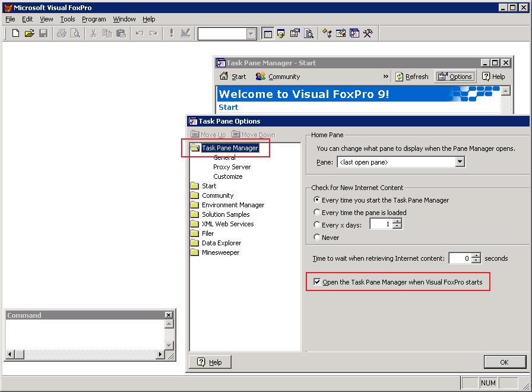The height and width of the screenshot is (392, 532).
Task: Click the Save diskette icon
Action: [x=42, y=33]
